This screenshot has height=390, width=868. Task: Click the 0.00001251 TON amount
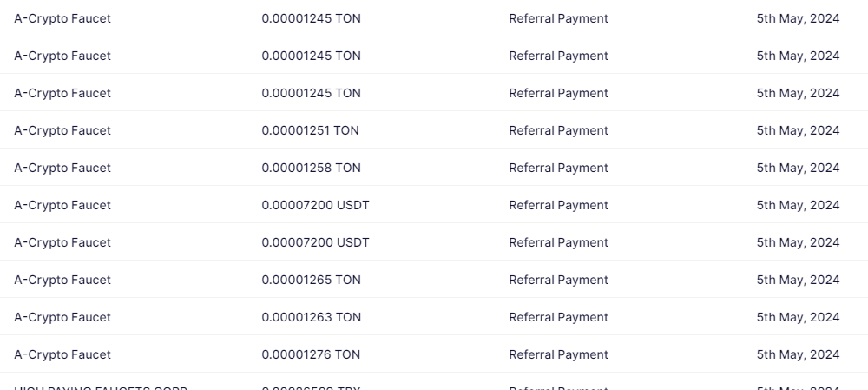click(x=310, y=130)
